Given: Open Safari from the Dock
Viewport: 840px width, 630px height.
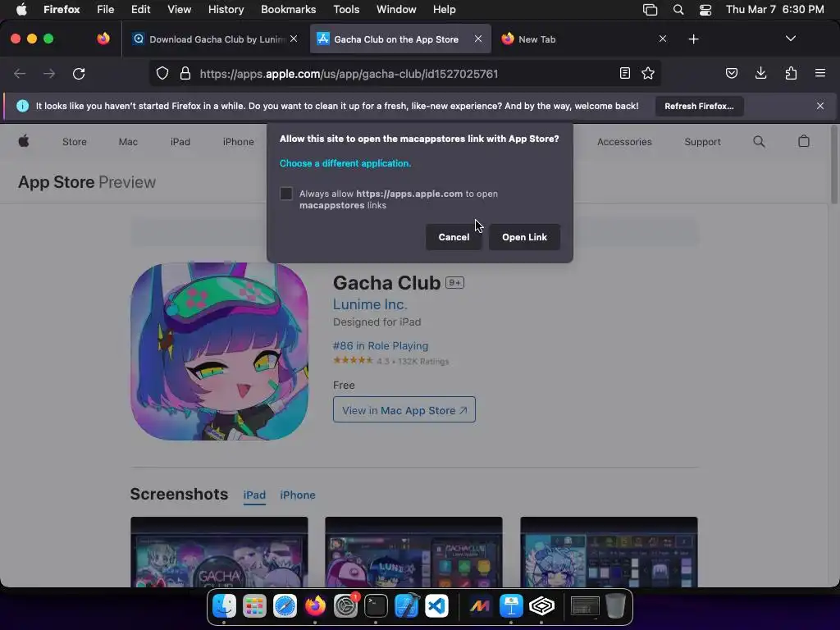Looking at the screenshot, I should pos(285,606).
